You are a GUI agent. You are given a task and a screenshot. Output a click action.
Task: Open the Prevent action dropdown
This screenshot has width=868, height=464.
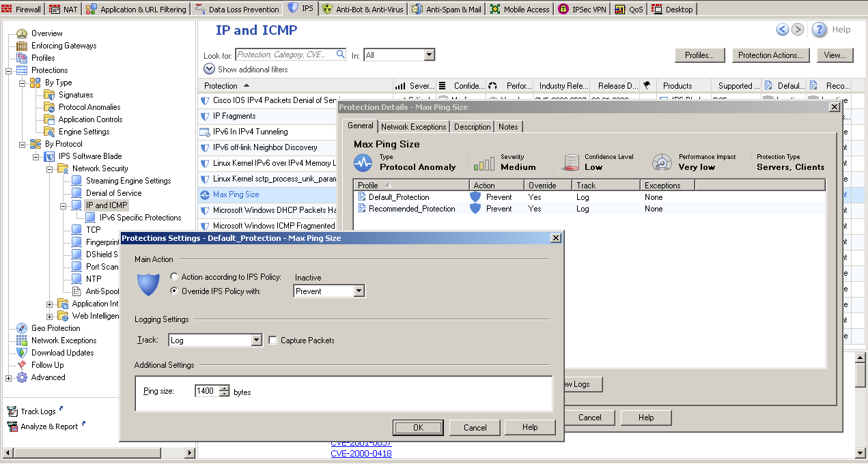click(359, 291)
